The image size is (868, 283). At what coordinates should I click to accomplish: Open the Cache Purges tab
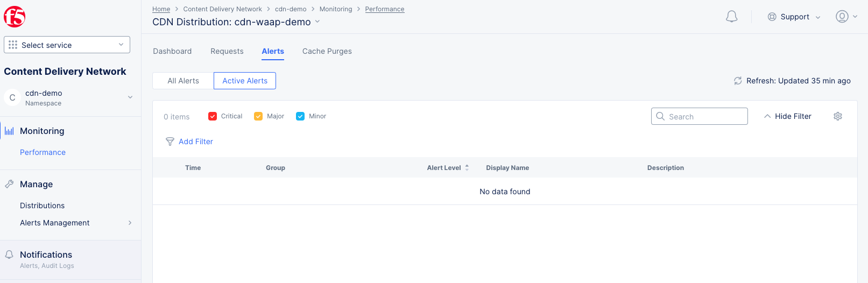click(327, 51)
